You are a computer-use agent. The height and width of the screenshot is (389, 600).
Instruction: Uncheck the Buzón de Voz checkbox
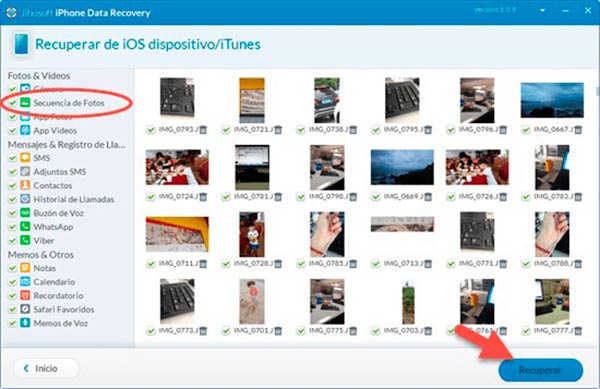tap(13, 213)
